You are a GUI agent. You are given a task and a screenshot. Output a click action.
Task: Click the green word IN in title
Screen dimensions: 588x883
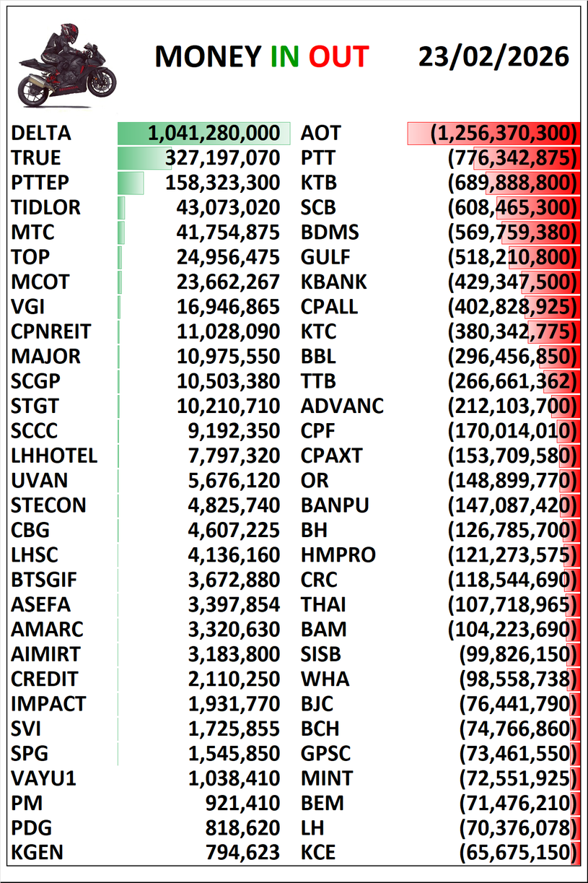tap(285, 57)
